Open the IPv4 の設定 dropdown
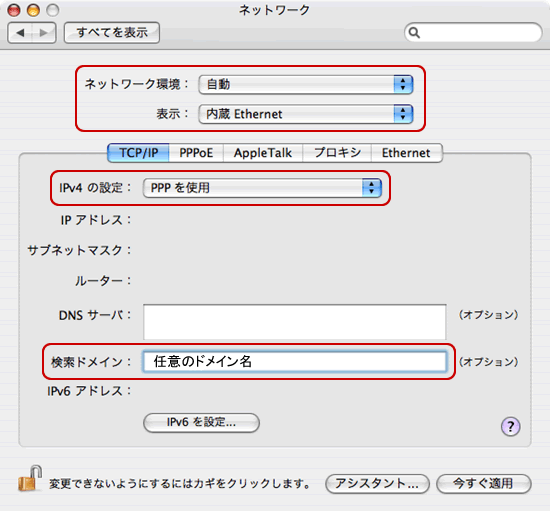 tap(262, 188)
